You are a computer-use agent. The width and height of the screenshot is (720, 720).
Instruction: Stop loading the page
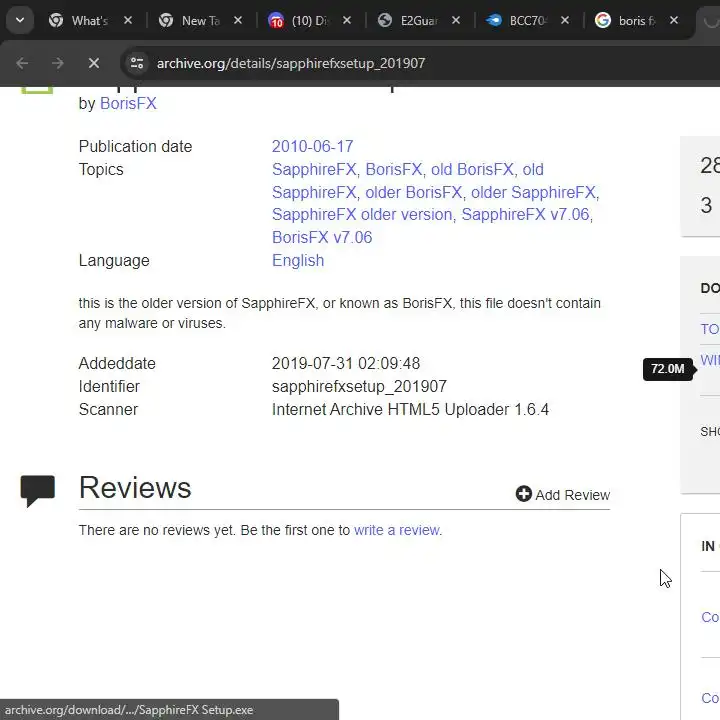[94, 63]
